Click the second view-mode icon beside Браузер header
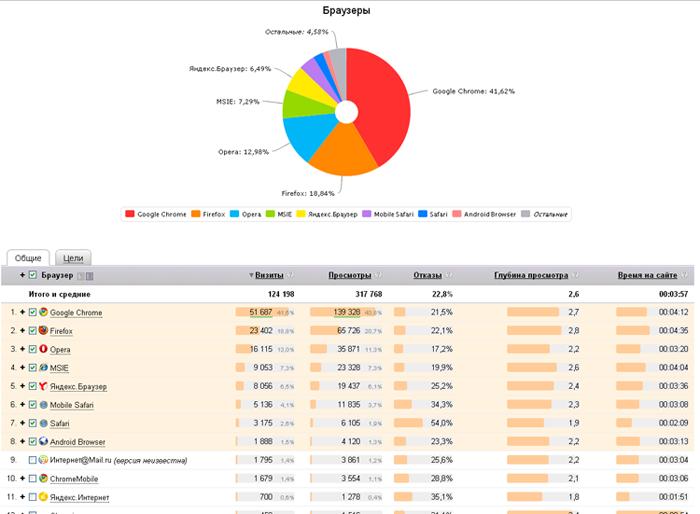700x514 pixels. click(x=89, y=276)
